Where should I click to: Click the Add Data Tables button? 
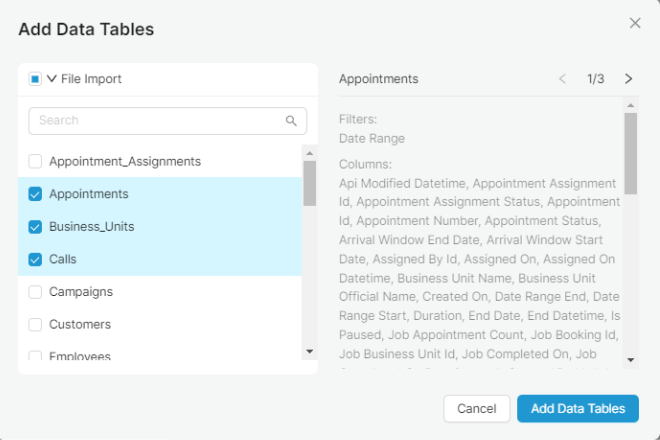click(578, 408)
